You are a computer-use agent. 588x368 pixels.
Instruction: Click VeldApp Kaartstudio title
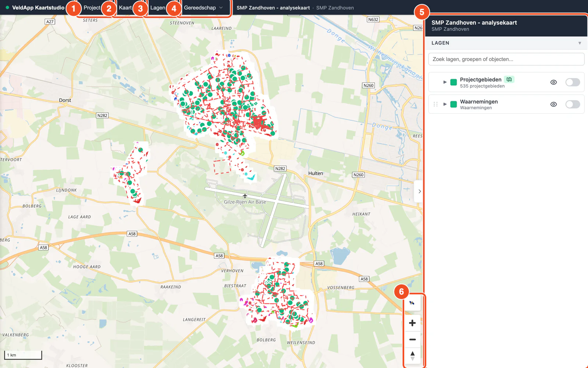point(38,8)
